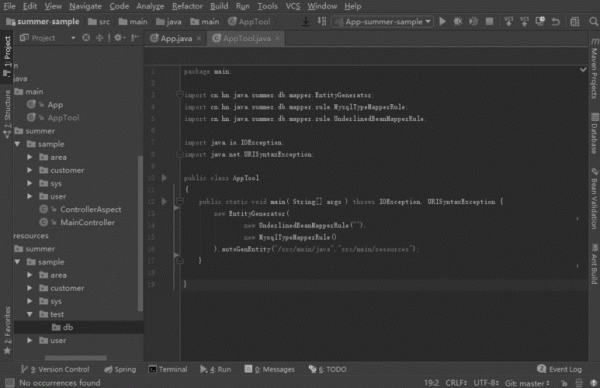Image resolution: width=600 pixels, height=388 pixels.
Task: Click the VCS commit changes icon
Action: click(524, 22)
